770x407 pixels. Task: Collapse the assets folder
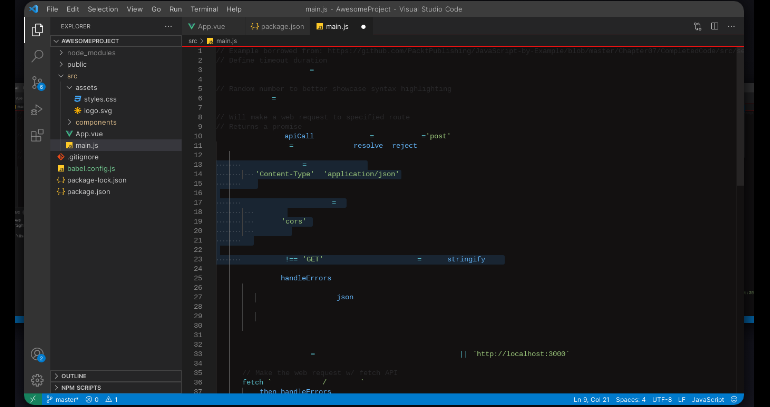click(116, 87)
